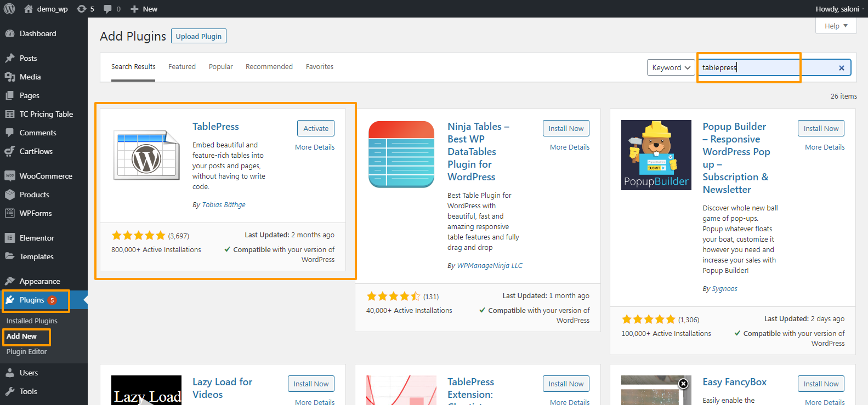
Task: Activate the TablePress plugin
Action: click(x=316, y=128)
